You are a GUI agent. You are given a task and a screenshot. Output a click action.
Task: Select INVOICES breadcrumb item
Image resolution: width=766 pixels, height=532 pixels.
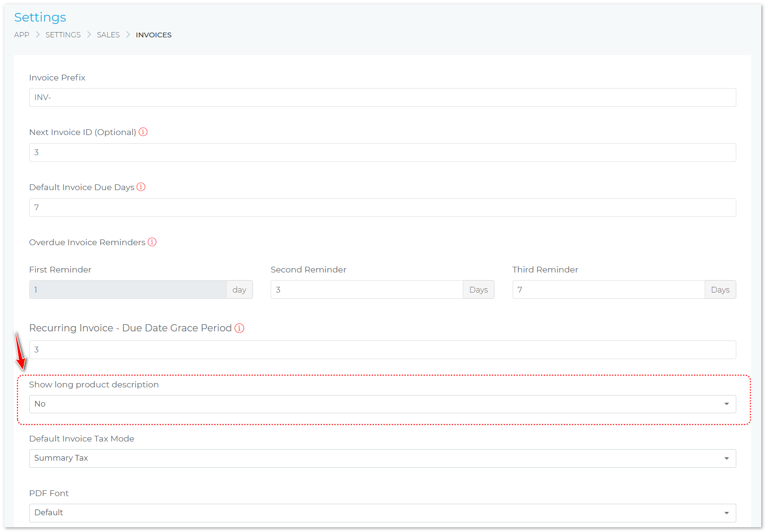(154, 35)
